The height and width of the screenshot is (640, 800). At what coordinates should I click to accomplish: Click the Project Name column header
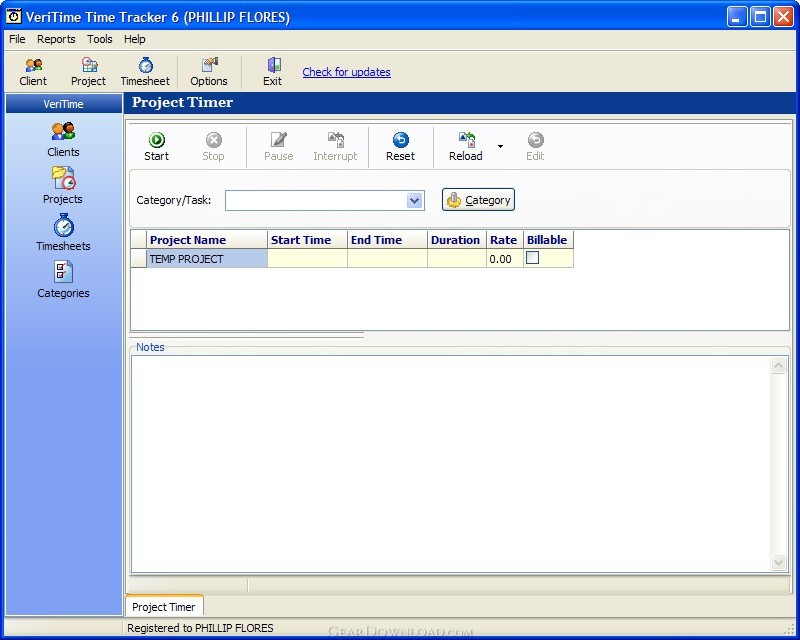coord(207,240)
